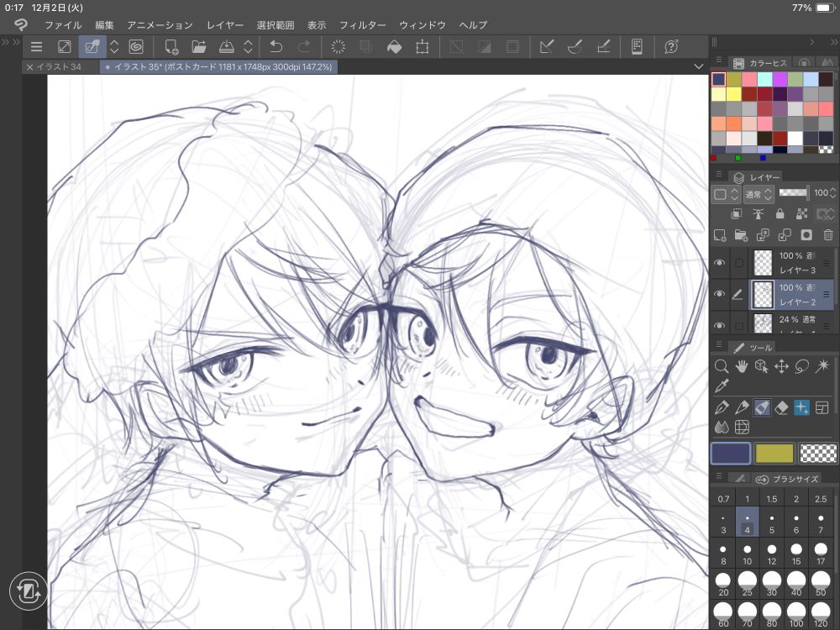Image resolution: width=840 pixels, height=630 pixels.
Task: Toggle lock layer padlock icon
Action: coord(780,213)
